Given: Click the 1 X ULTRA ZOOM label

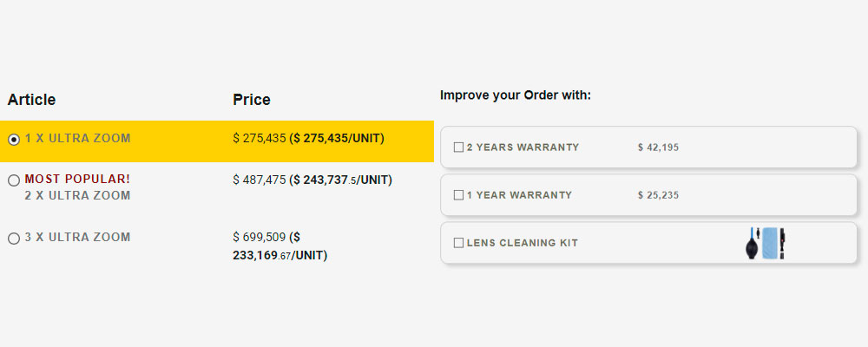Looking at the screenshot, I should tap(77, 138).
